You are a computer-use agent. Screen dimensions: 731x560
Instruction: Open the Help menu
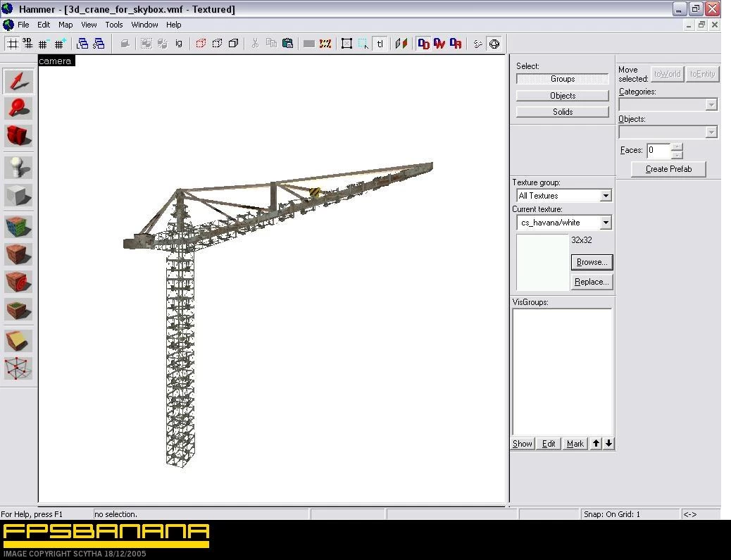(173, 25)
